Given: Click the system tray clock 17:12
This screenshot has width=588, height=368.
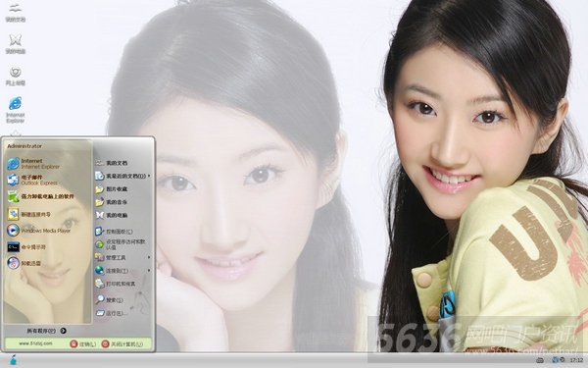Looking at the screenshot, I should tap(576, 360).
